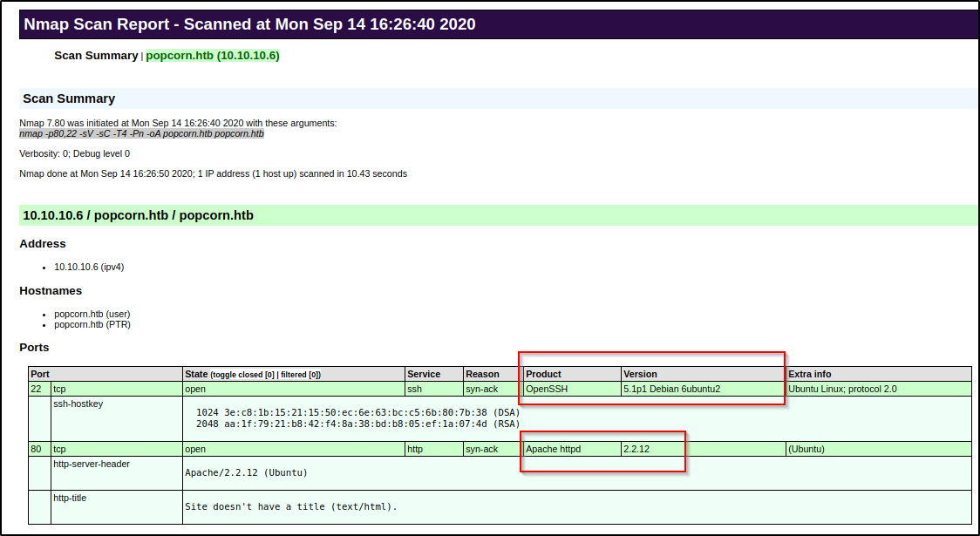Select port number 22 cell
This screenshot has width=980, height=536.
tap(39, 389)
